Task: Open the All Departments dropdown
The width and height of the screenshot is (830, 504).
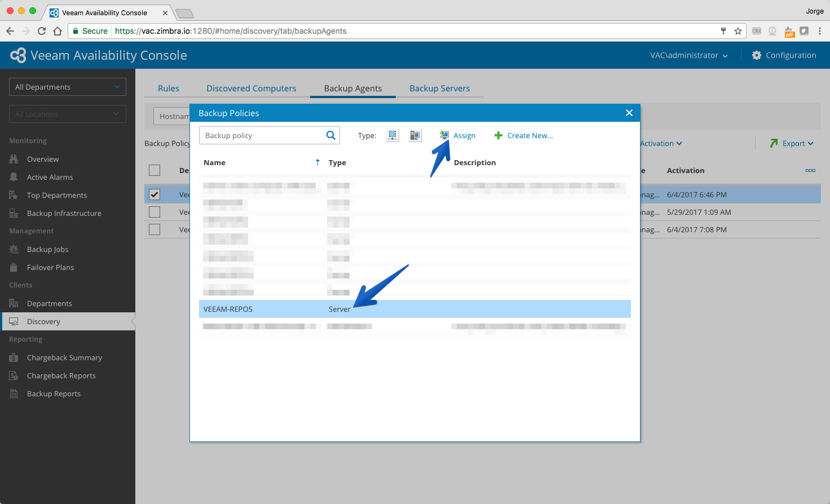Action: pos(68,87)
